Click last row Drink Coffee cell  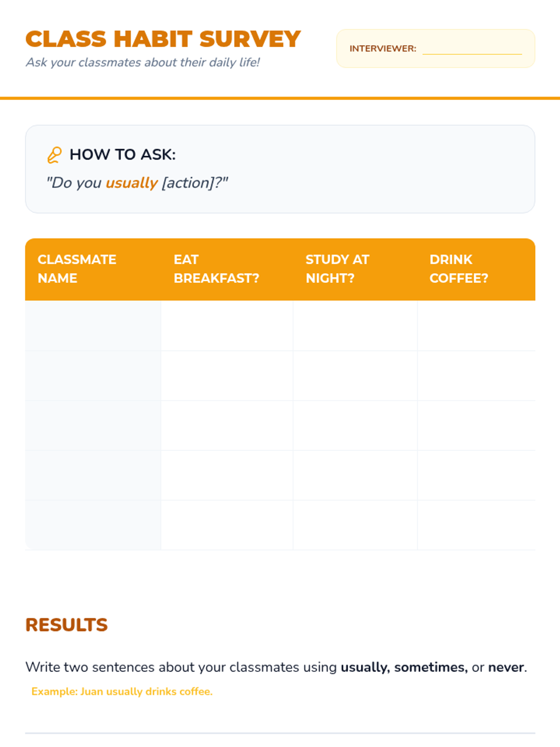click(476, 525)
